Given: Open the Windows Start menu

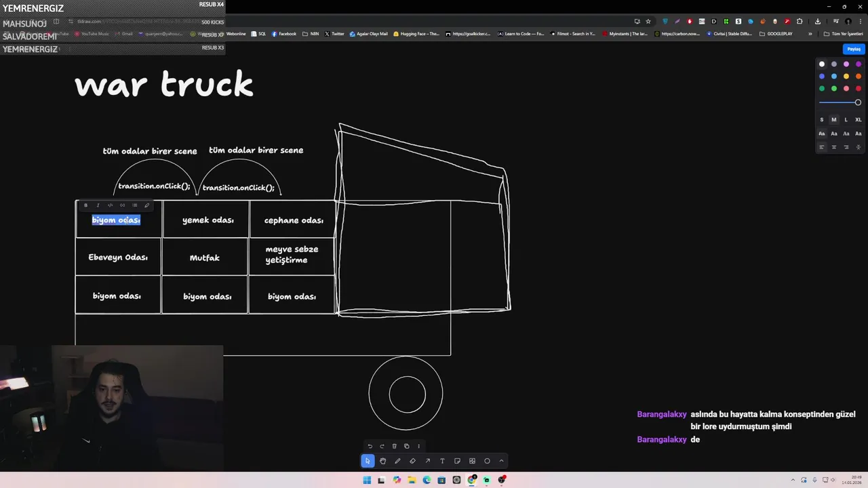Looking at the screenshot, I should point(367,480).
